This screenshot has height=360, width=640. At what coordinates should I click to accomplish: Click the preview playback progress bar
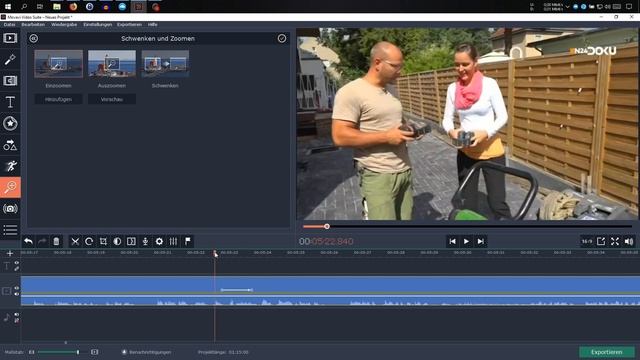point(467,226)
